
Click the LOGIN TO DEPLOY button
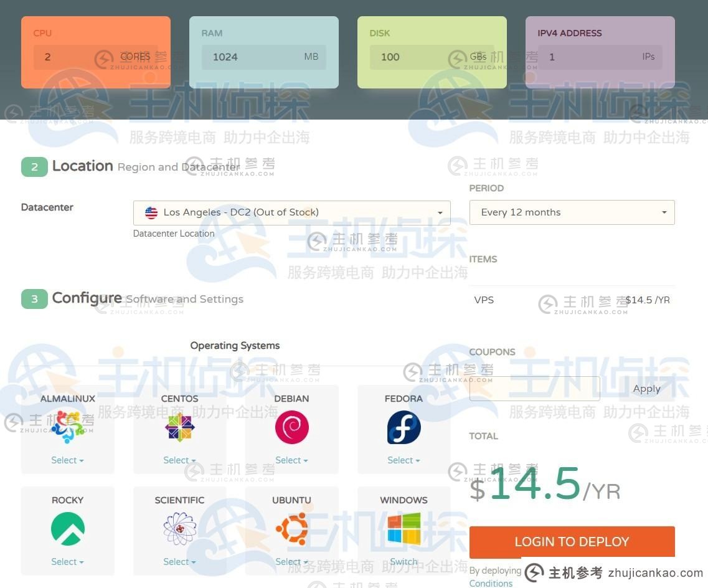[x=571, y=541]
